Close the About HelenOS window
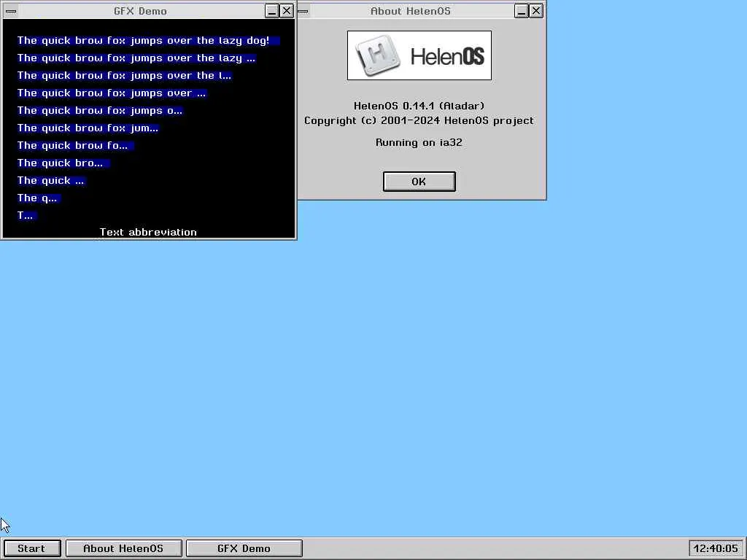 coord(536,11)
